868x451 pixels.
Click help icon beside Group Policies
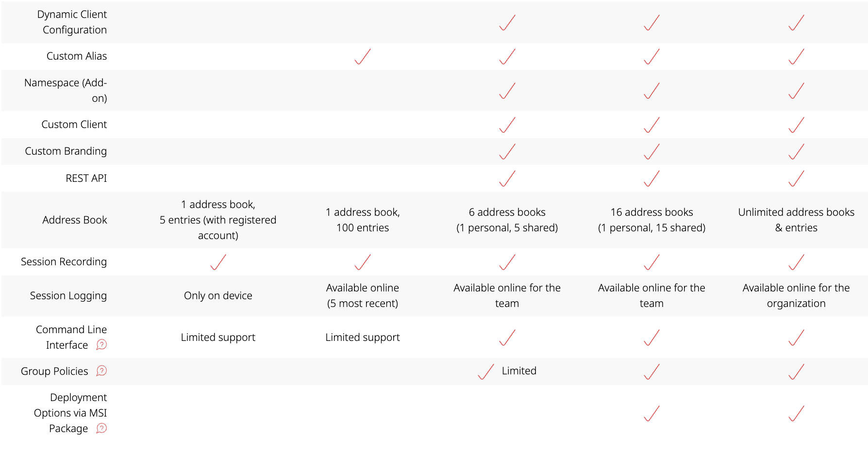pyautogui.click(x=101, y=371)
